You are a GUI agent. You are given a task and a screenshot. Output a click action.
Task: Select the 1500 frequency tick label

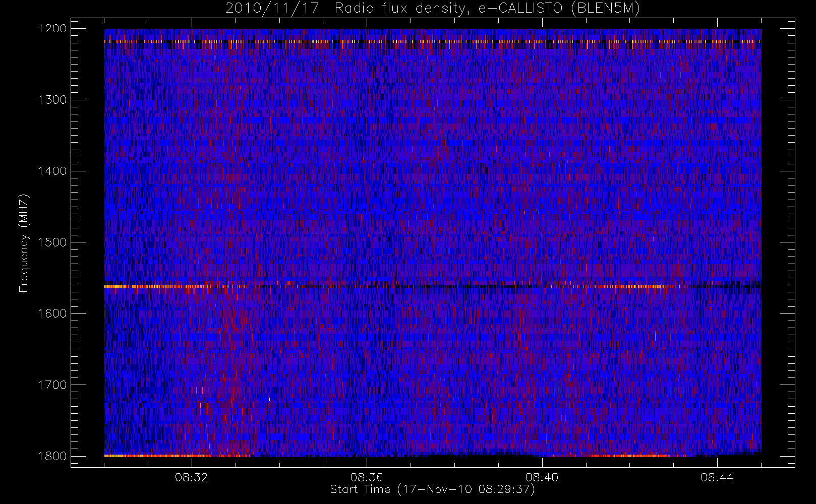pos(52,242)
